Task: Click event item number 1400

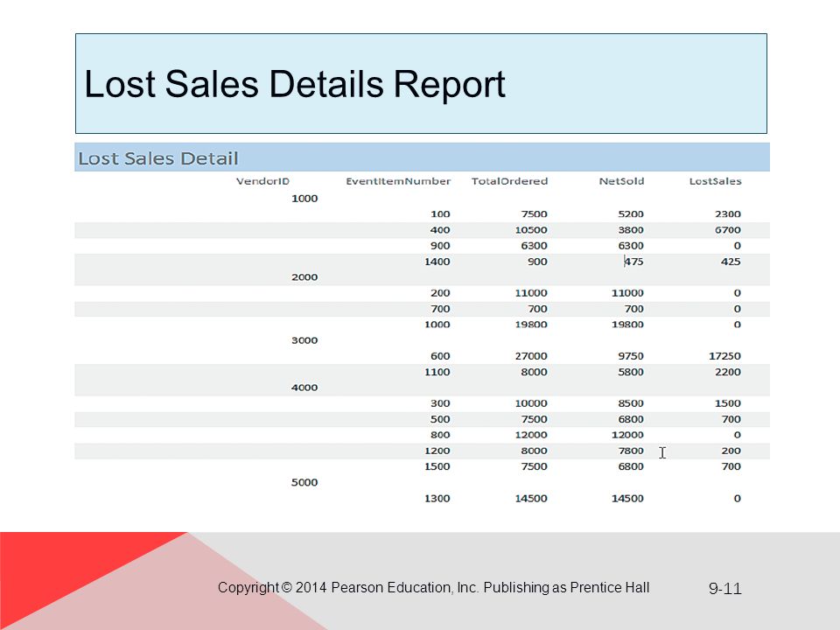Action: tap(437, 262)
